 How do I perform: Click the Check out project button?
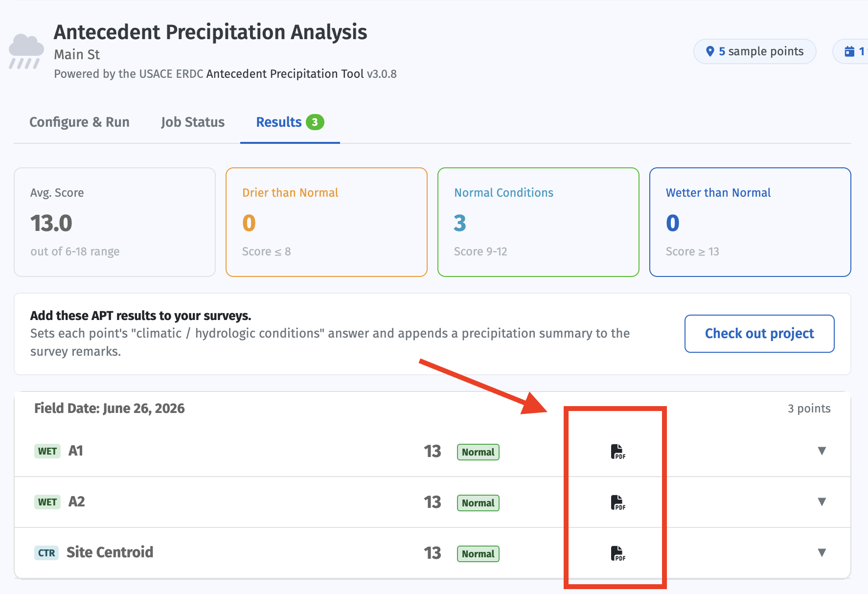(759, 334)
